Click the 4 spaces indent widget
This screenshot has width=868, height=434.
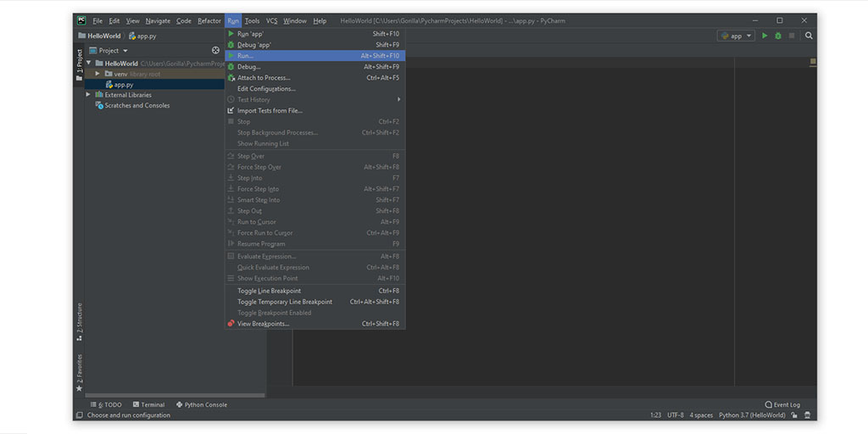701,415
